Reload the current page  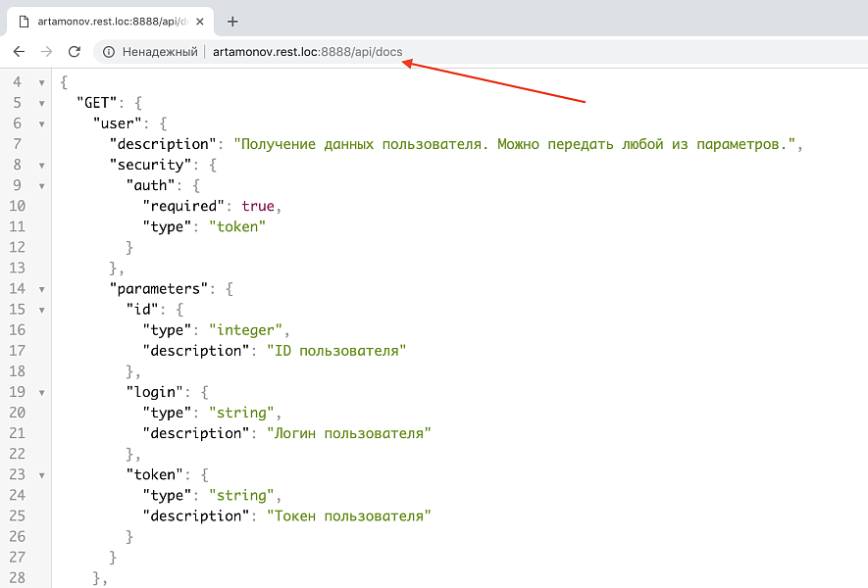tap(74, 52)
